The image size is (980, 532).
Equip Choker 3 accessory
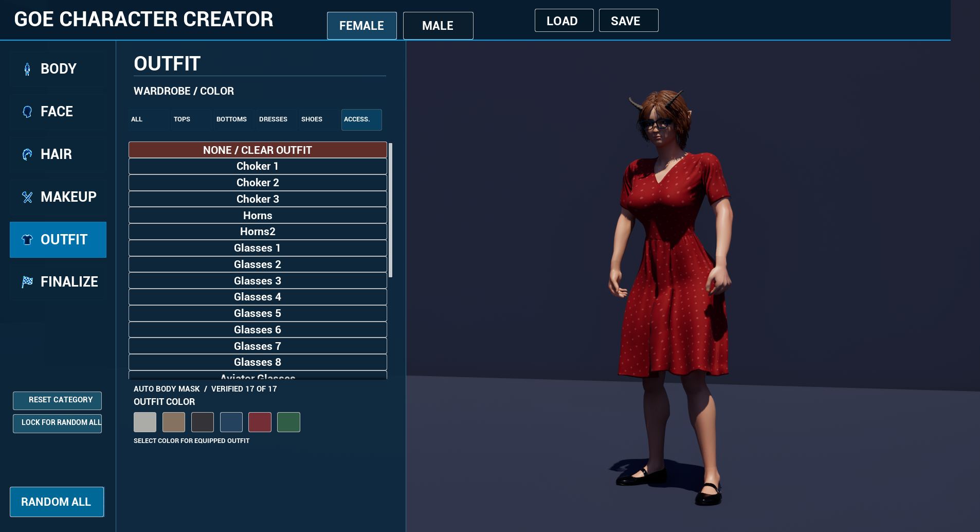(258, 199)
